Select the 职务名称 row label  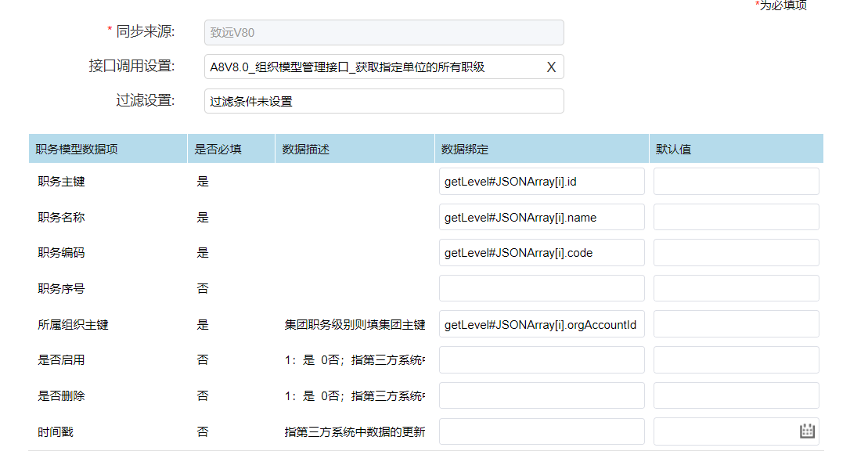tap(62, 217)
